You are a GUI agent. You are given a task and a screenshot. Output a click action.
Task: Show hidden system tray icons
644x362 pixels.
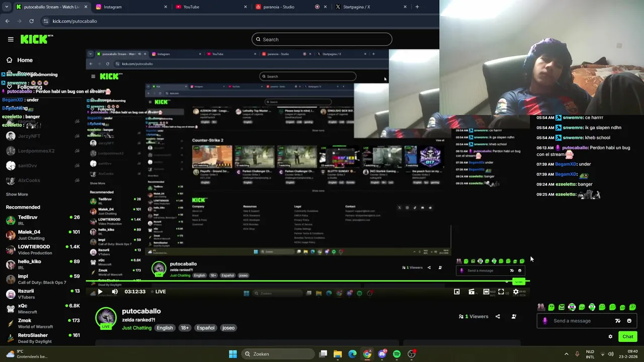click(x=567, y=354)
